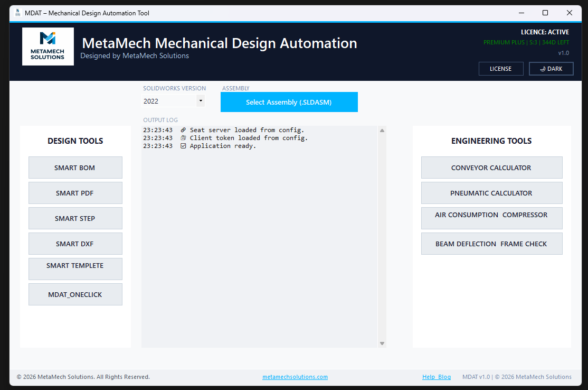Image resolution: width=588 pixels, height=390 pixels.
Task: Launch the SMART PDF tool
Action: point(75,193)
